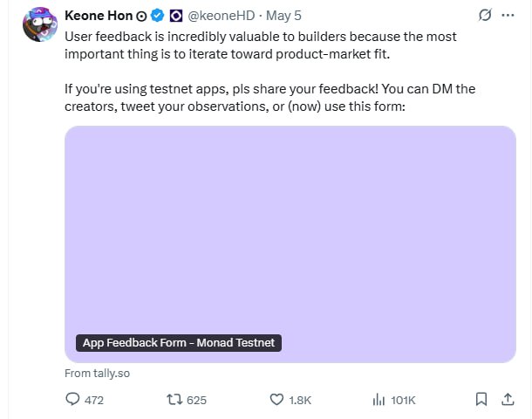View post analytics bar chart icon

[x=379, y=399]
